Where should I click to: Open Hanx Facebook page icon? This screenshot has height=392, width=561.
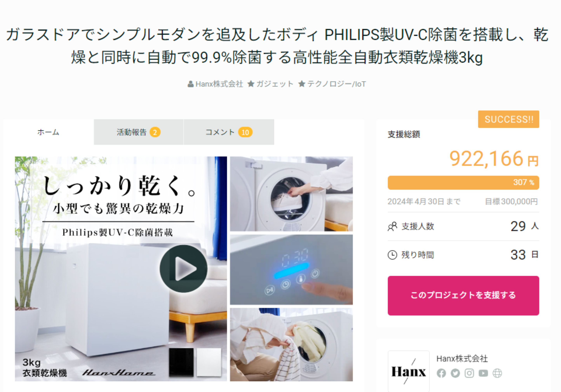[x=441, y=373]
